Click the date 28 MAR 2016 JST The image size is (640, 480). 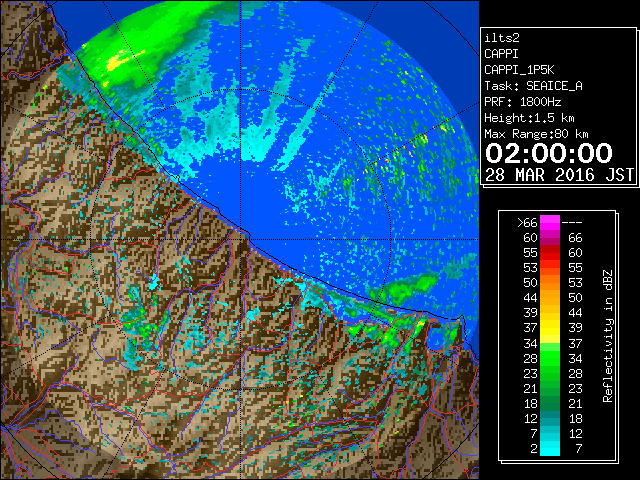click(x=559, y=175)
